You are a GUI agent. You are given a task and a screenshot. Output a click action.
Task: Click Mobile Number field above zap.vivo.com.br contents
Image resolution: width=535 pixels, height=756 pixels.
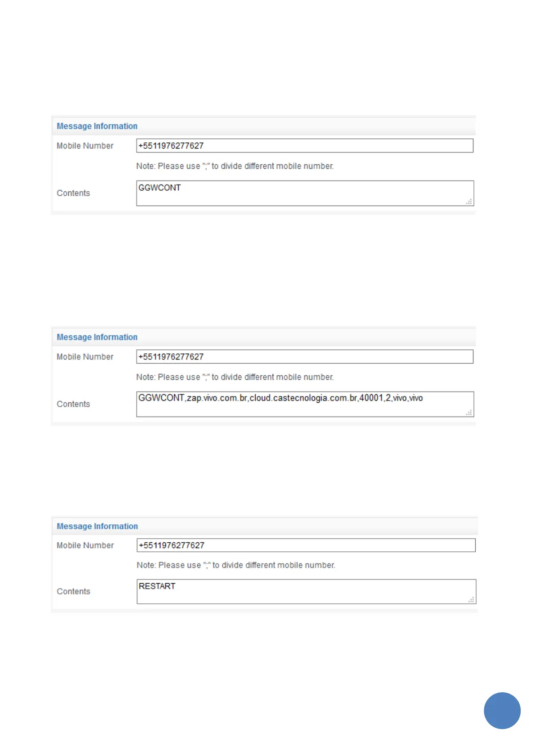(305, 356)
